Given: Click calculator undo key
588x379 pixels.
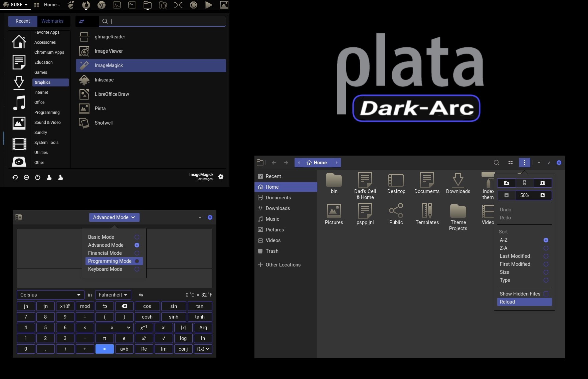Looking at the screenshot, I should click(x=105, y=306).
